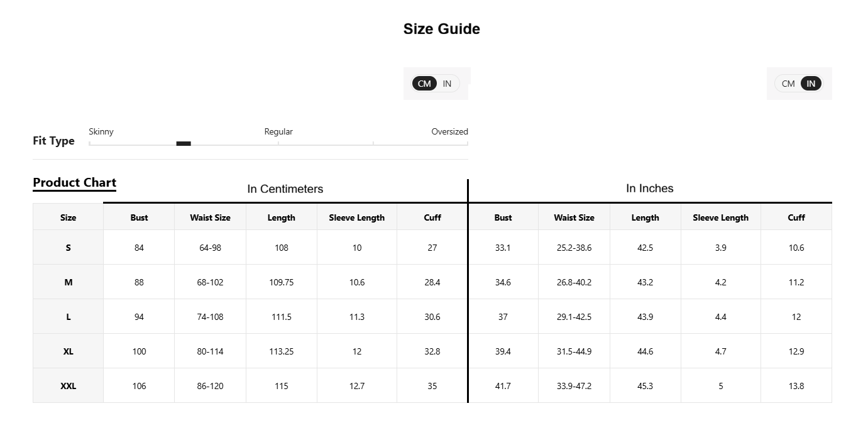Click the In Inches heading

click(650, 189)
